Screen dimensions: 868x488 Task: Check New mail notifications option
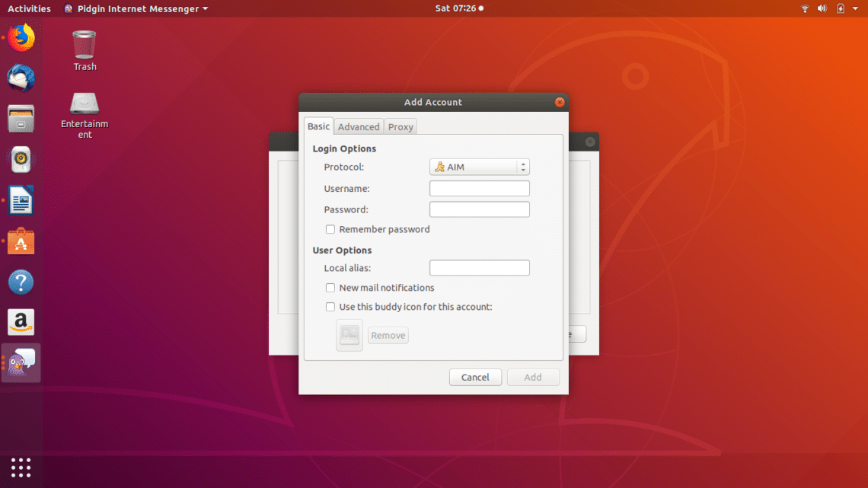[330, 288]
